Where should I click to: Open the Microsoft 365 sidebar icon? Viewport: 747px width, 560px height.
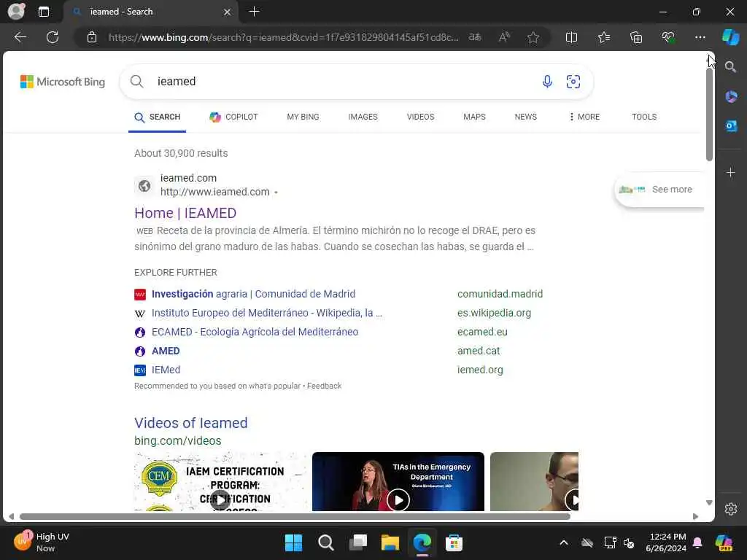731,97
